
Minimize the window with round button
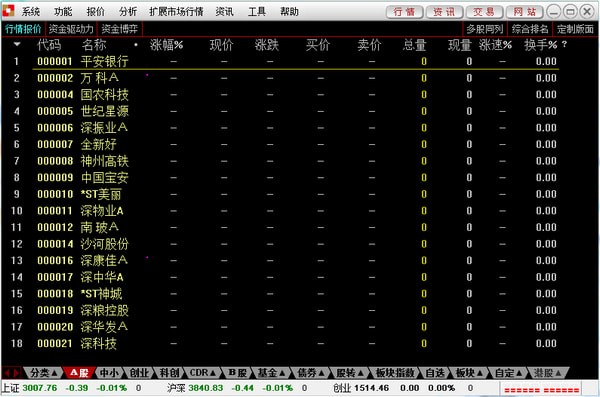point(553,12)
